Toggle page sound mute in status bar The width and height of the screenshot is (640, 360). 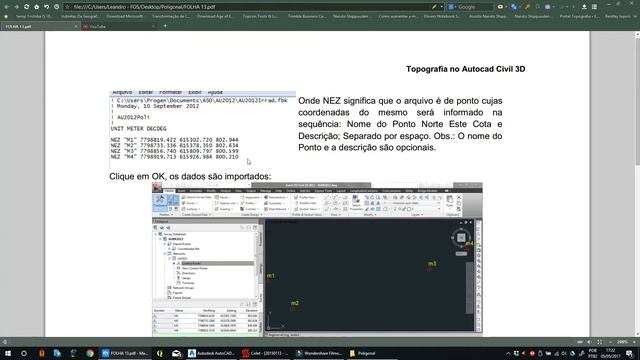click(589, 342)
